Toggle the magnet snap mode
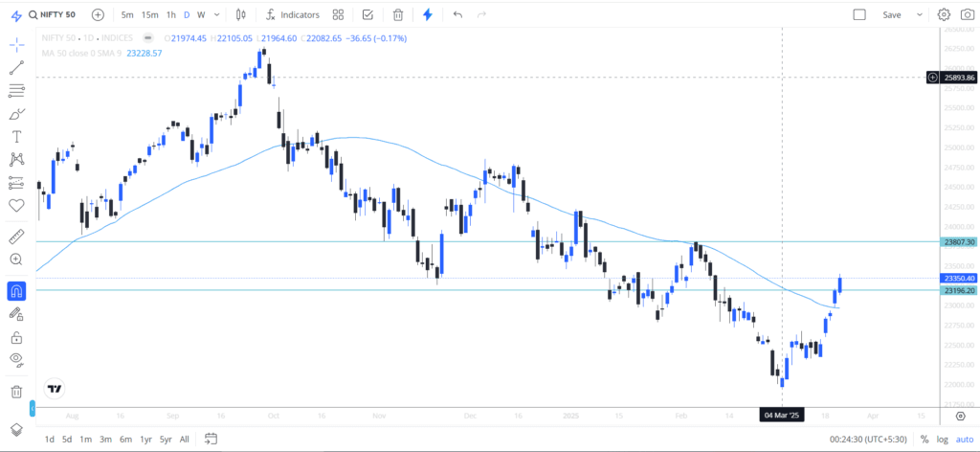980x452 pixels. click(x=17, y=291)
